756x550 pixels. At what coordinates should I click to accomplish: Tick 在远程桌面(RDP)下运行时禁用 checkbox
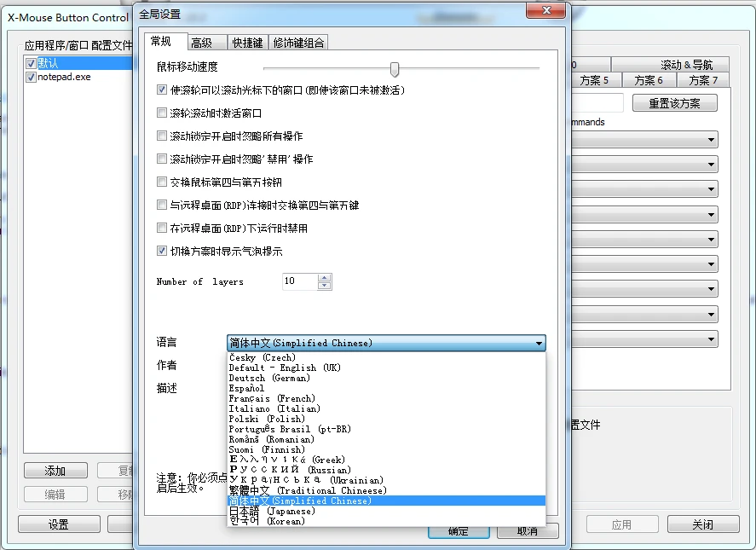[x=162, y=228]
